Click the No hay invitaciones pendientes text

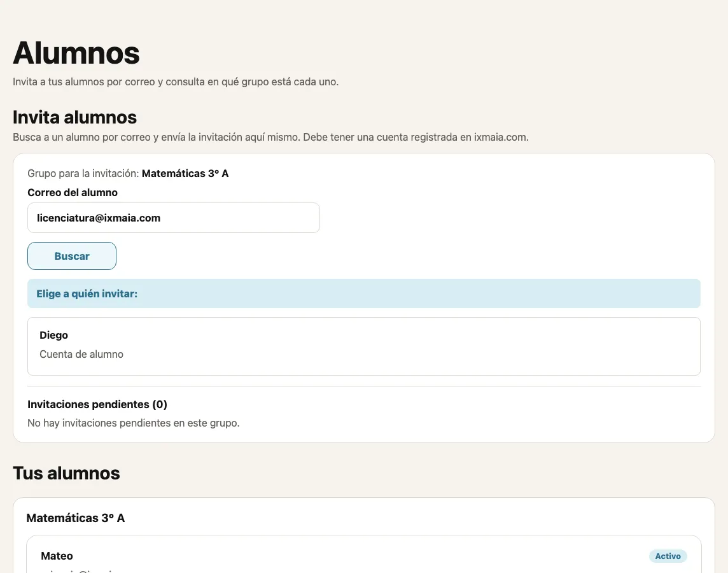pyautogui.click(x=133, y=423)
